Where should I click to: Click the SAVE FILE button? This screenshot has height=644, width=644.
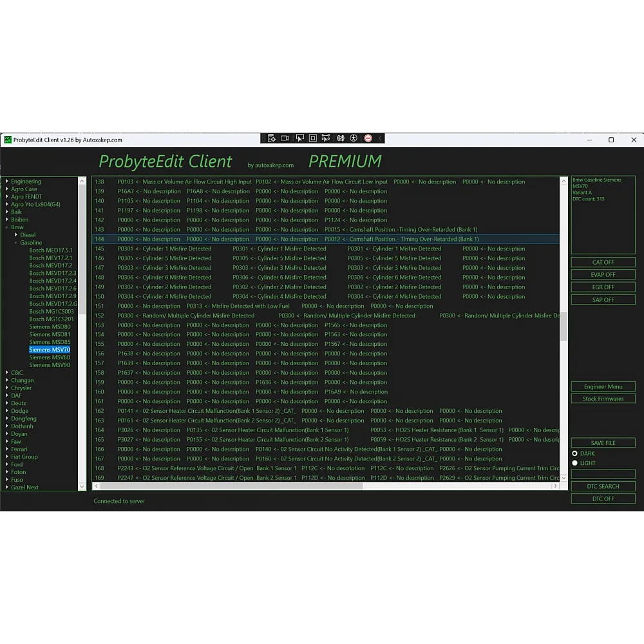pyautogui.click(x=603, y=443)
